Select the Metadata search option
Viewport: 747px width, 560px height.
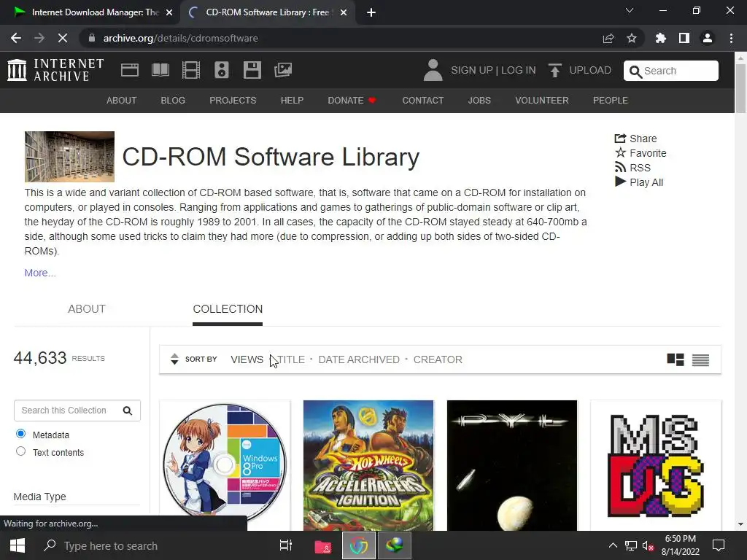20,434
